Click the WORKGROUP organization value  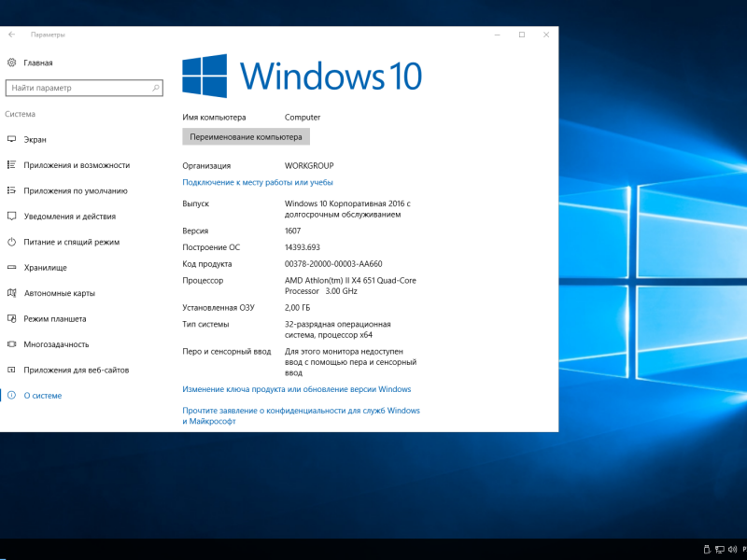pyautogui.click(x=309, y=166)
